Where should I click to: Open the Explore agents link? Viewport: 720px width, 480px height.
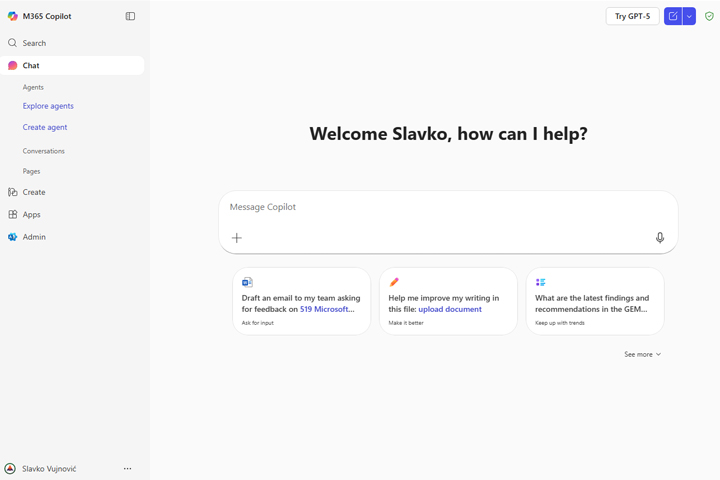(x=48, y=106)
